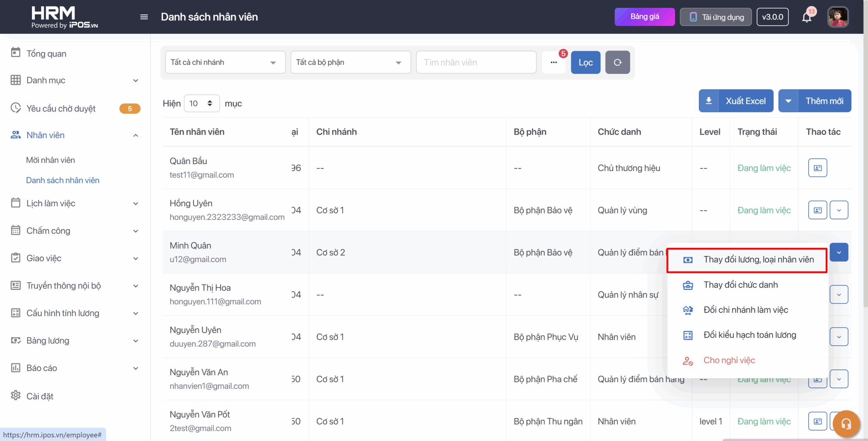
Task: Select Thay đổi chức danh menu option
Action: click(741, 285)
